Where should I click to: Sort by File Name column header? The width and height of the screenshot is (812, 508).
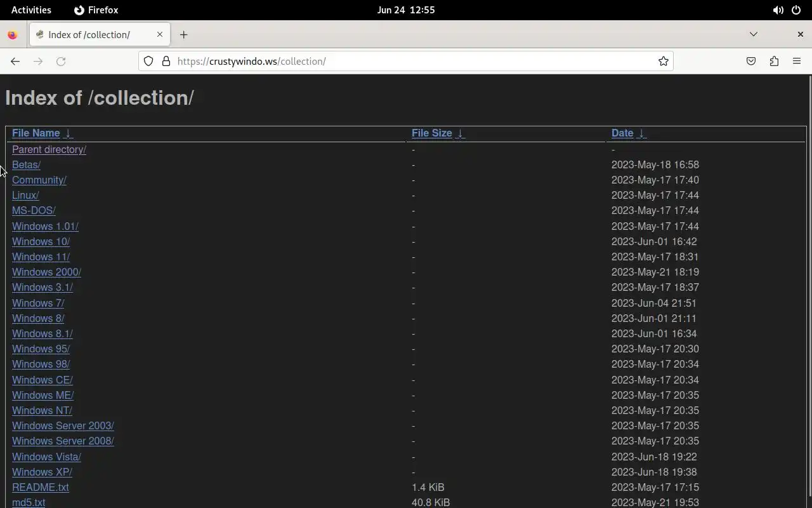(36, 133)
